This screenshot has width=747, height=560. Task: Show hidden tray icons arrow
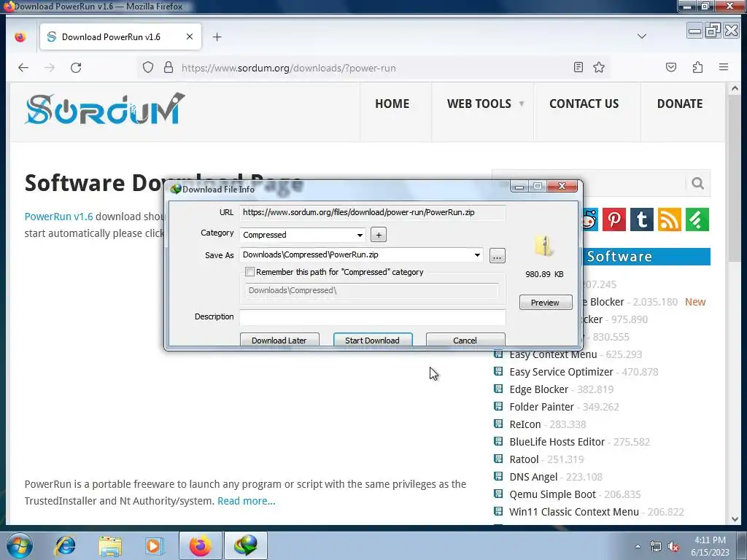[638, 547]
